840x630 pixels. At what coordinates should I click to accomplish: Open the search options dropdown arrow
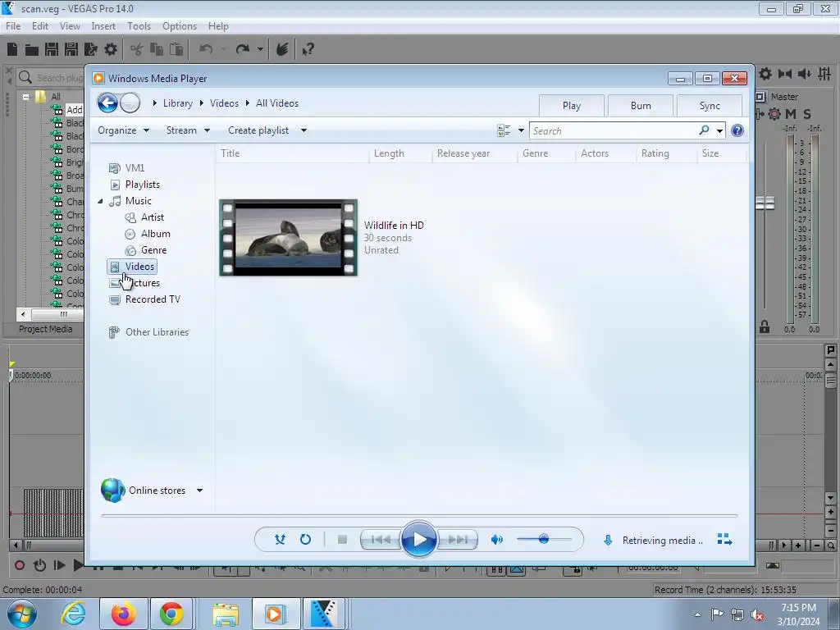[x=719, y=130]
